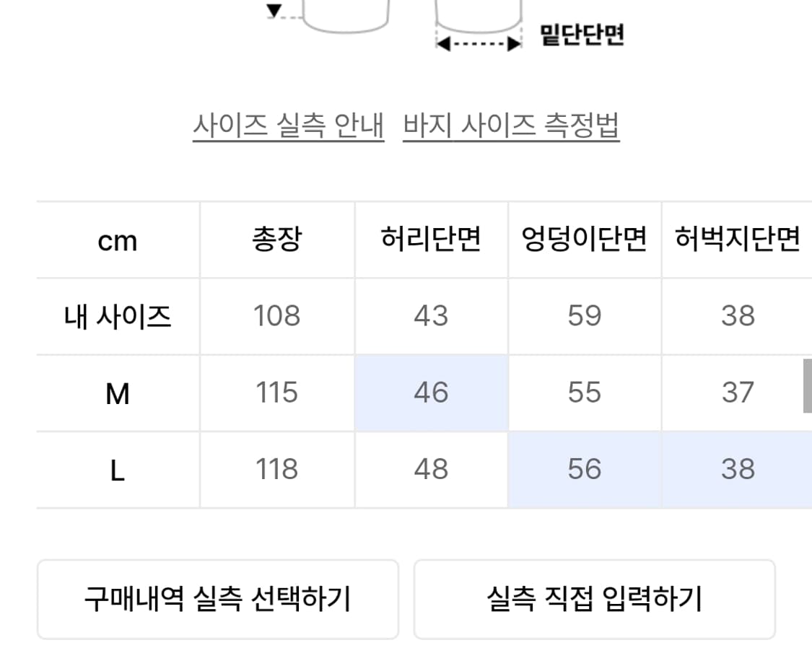Open the 사이즈 실측 안내 link
Image resolution: width=812 pixels, height=666 pixels.
pos(290,124)
